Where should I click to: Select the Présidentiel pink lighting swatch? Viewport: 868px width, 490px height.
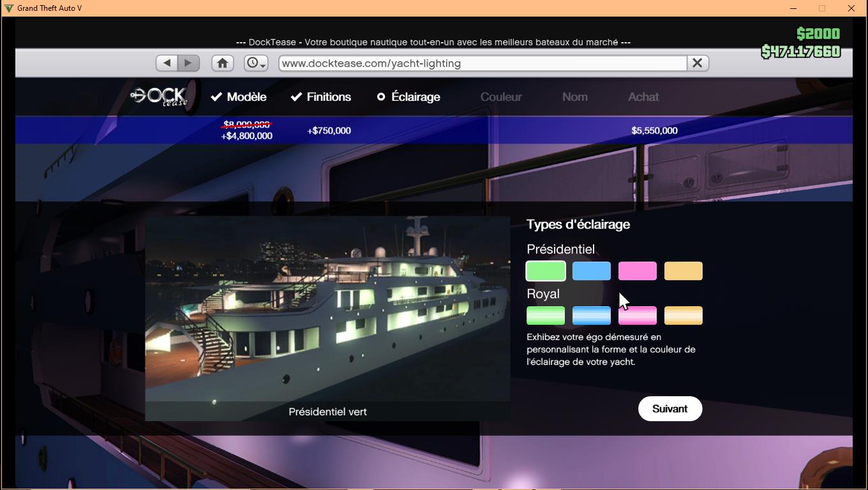coord(638,271)
